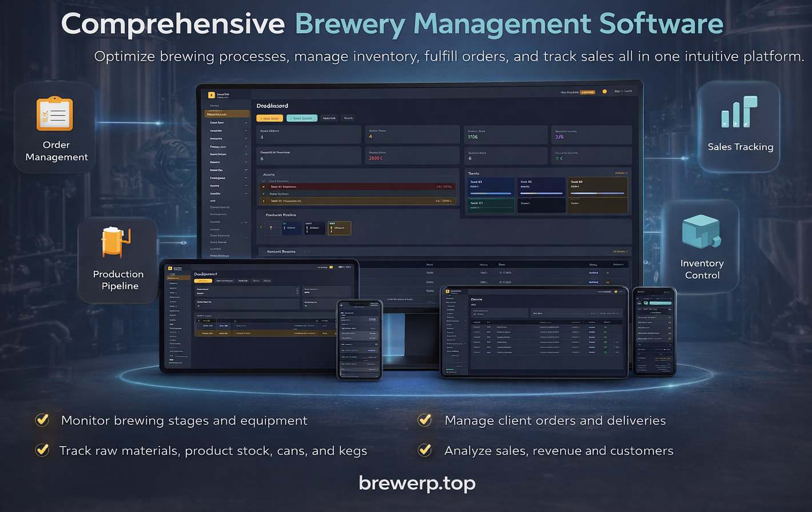Click the notification bell in the top bar
This screenshot has width=812, height=512.
coord(605,91)
